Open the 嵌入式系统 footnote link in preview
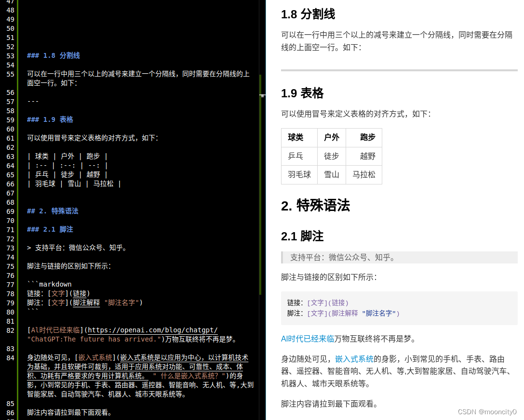The image size is (524, 420). click(x=354, y=359)
